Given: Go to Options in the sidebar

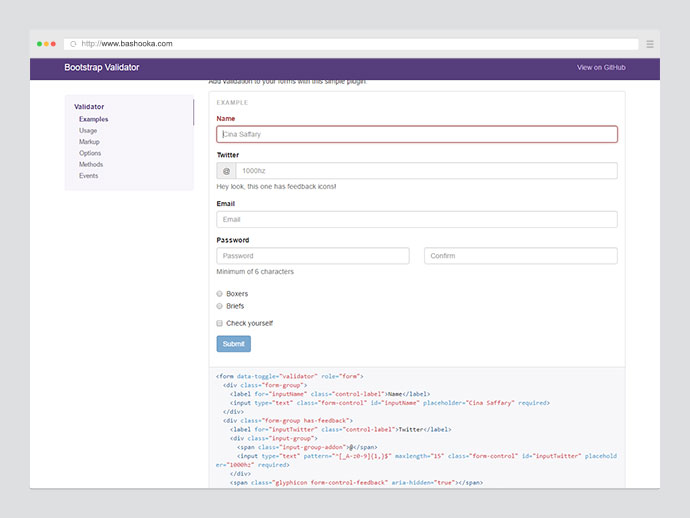Looking at the screenshot, I should pyautogui.click(x=90, y=153).
